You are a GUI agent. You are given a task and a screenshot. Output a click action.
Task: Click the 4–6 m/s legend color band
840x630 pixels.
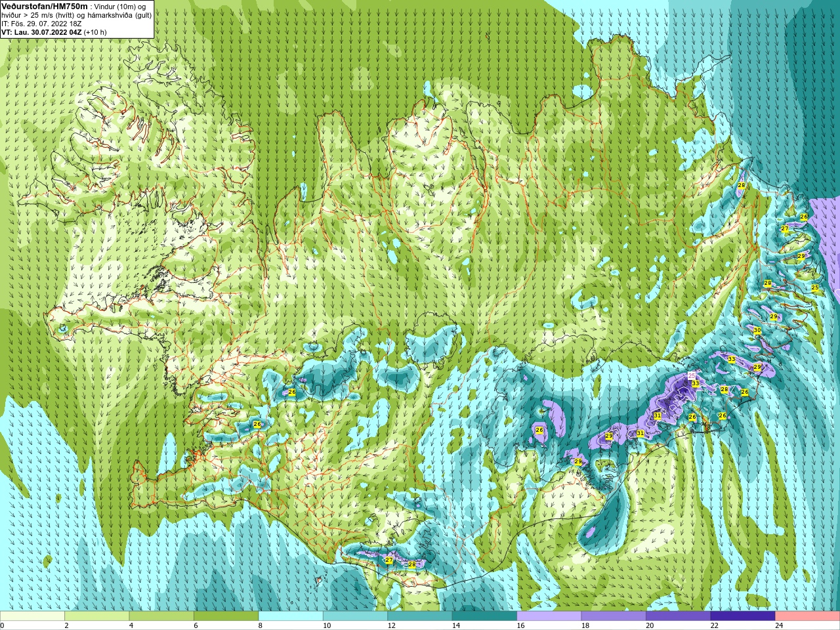click(161, 616)
